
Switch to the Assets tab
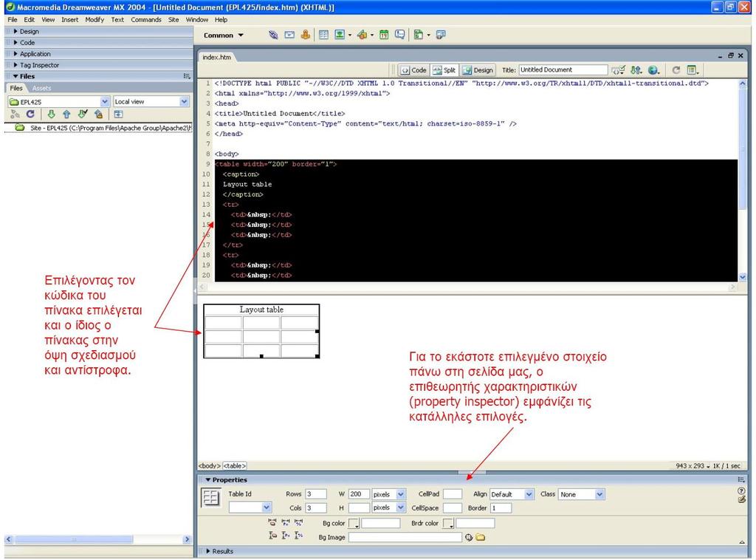point(41,88)
